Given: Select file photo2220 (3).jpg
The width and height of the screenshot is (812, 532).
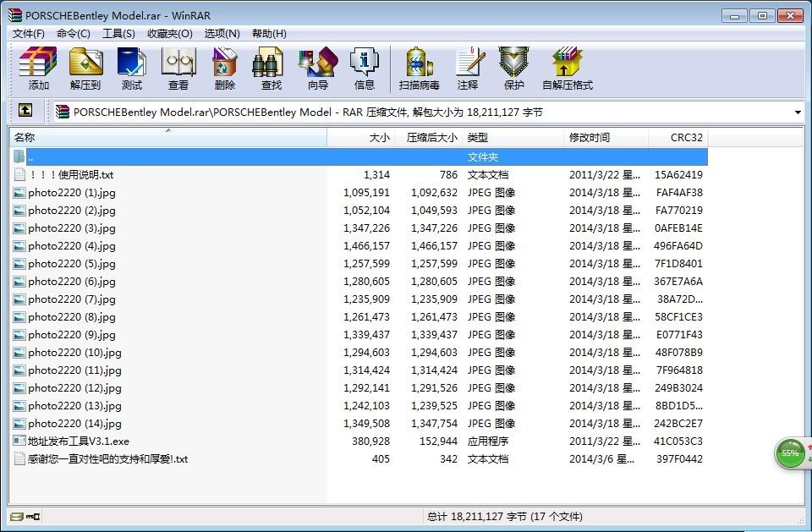Looking at the screenshot, I should click(x=71, y=228).
